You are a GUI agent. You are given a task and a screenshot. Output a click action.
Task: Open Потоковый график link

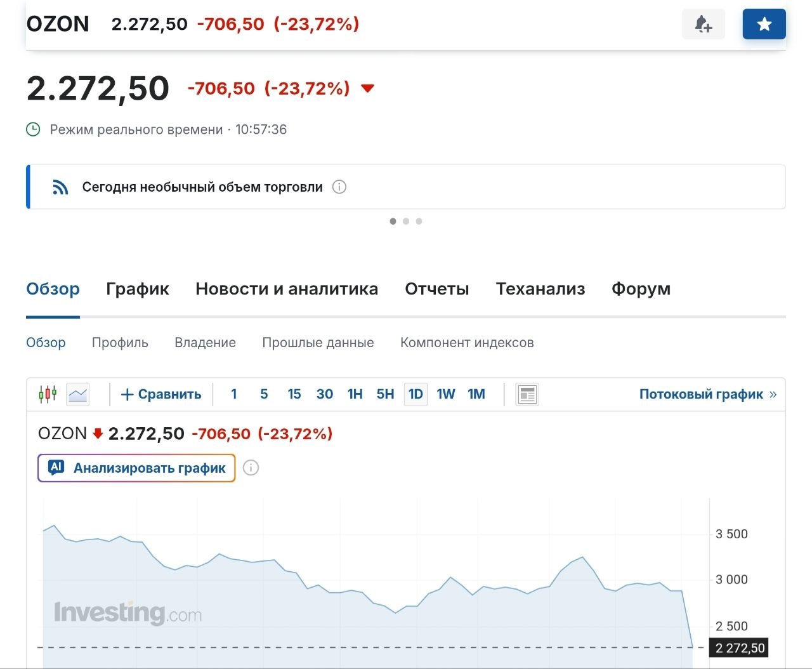tap(708, 394)
